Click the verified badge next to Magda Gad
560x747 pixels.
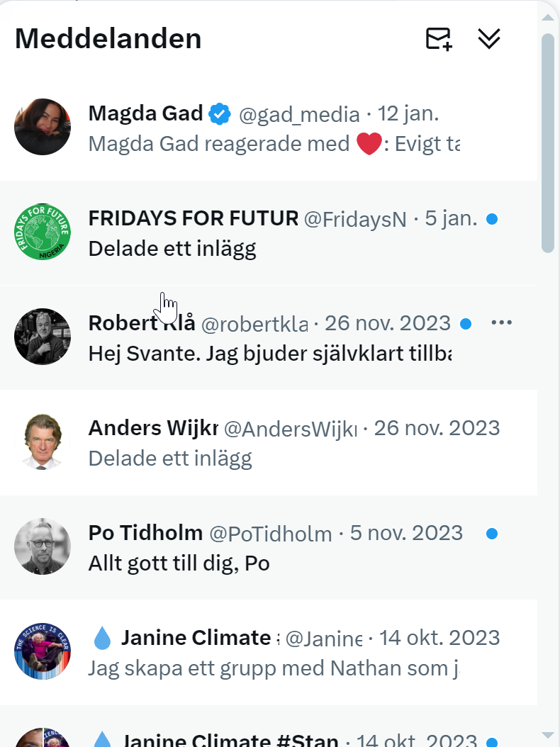point(220,113)
